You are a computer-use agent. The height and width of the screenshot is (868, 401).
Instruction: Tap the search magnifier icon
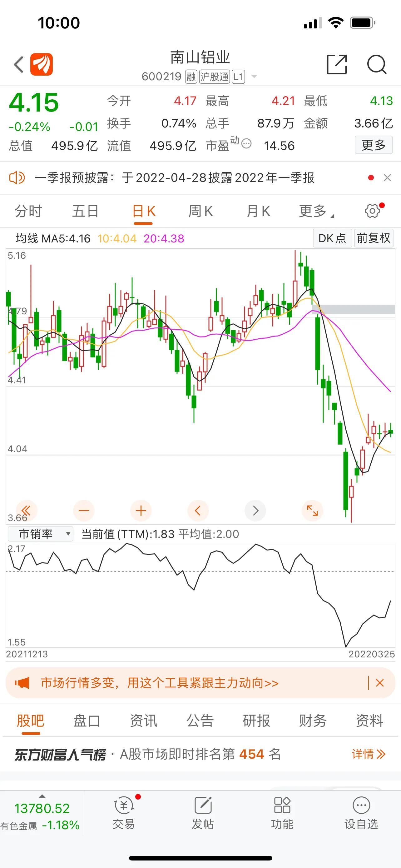[376, 64]
